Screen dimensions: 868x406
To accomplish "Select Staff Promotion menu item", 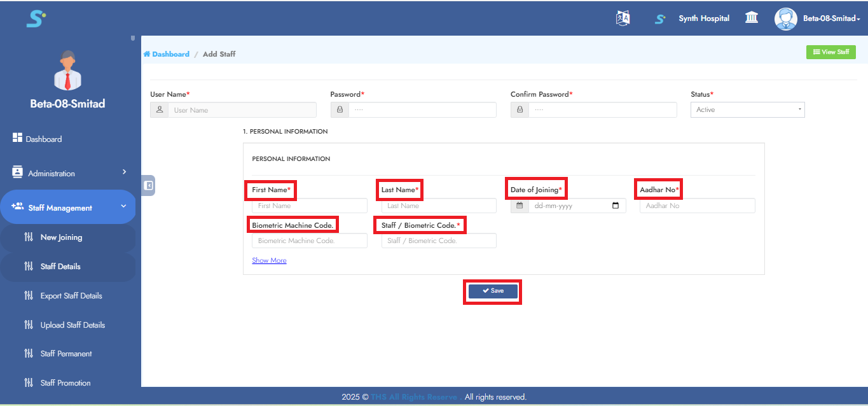I will 65,383.
